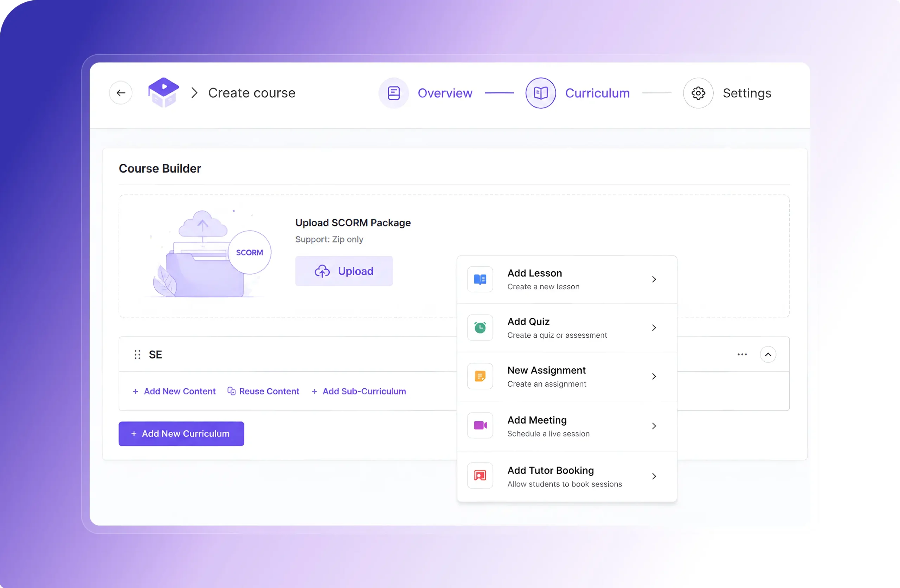Select New Assignment menu entry
This screenshot has height=588, width=900.
[567, 377]
